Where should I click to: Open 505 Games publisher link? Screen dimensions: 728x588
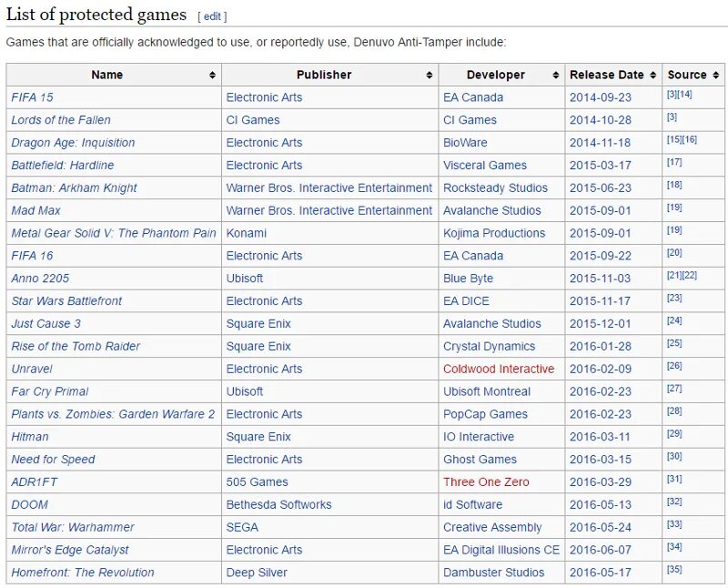(x=257, y=482)
